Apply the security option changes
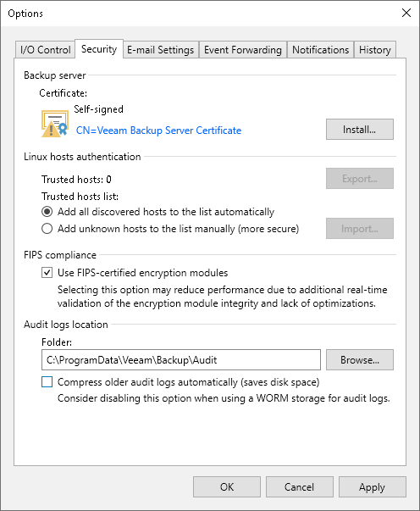 pyautogui.click(x=372, y=487)
